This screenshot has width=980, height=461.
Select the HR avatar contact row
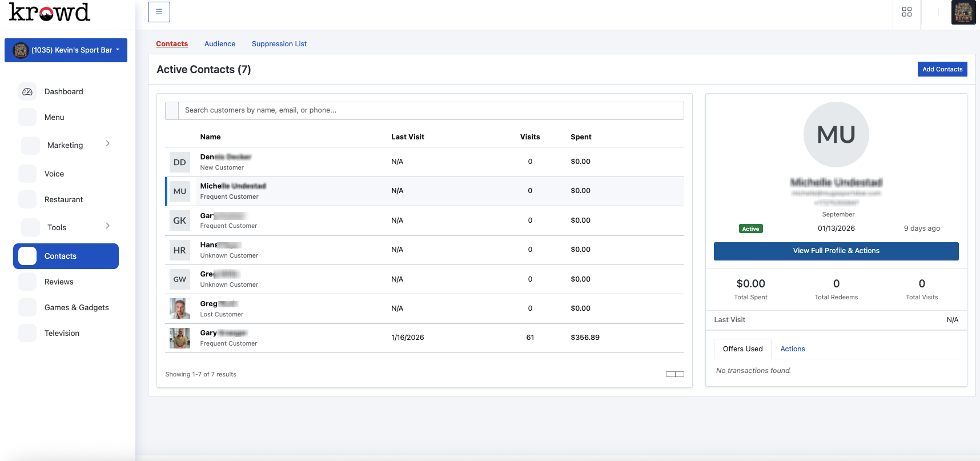click(x=424, y=250)
